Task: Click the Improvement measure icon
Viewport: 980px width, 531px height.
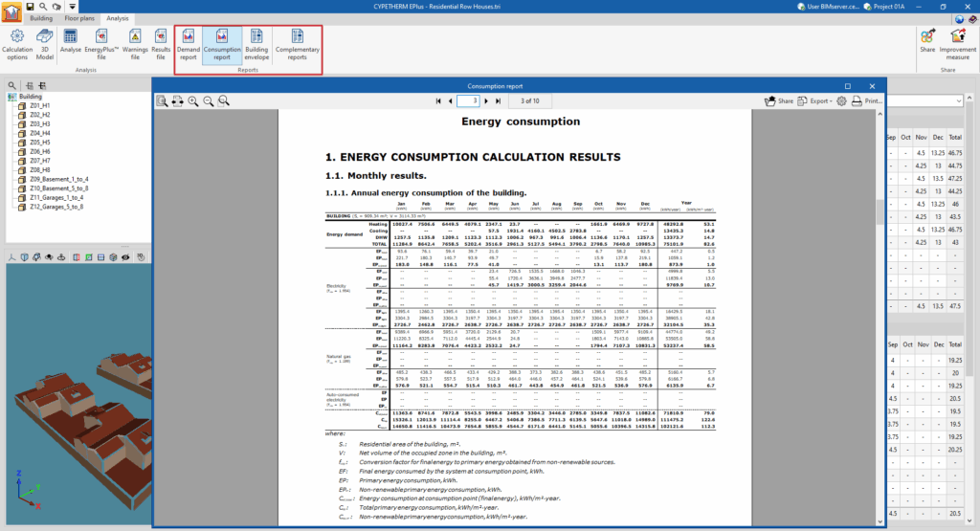Action: pos(957,44)
